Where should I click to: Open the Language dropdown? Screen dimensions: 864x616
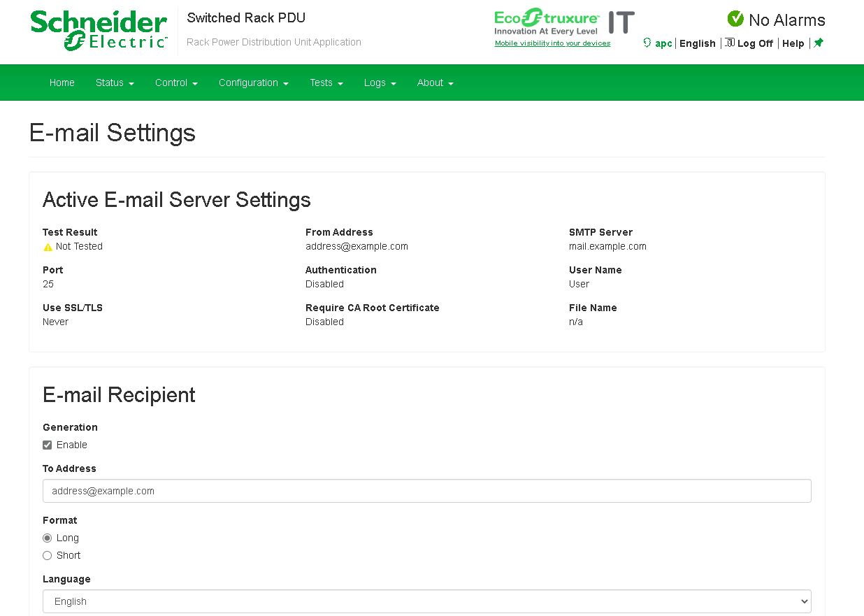click(x=427, y=601)
